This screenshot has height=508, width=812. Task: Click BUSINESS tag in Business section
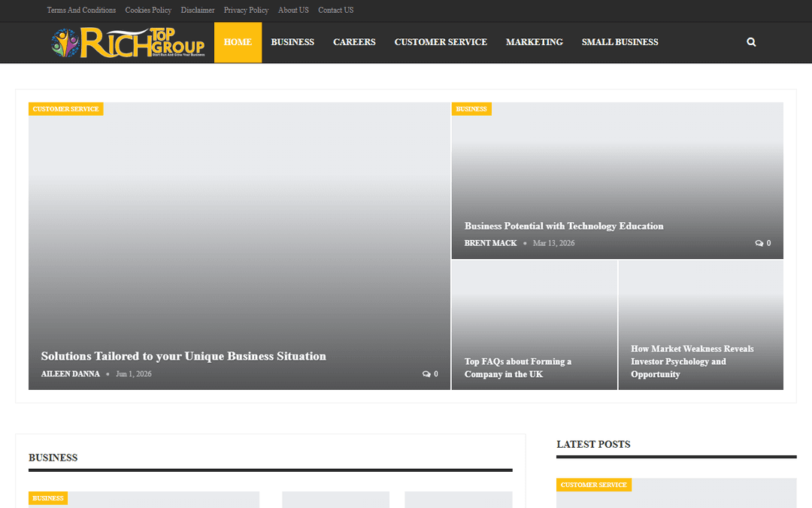coord(48,498)
